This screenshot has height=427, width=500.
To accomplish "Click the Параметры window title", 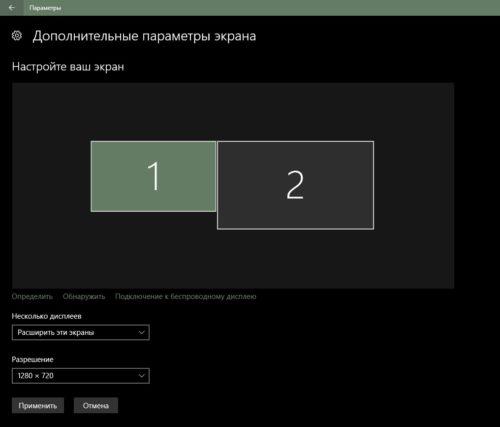I will click(45, 8).
